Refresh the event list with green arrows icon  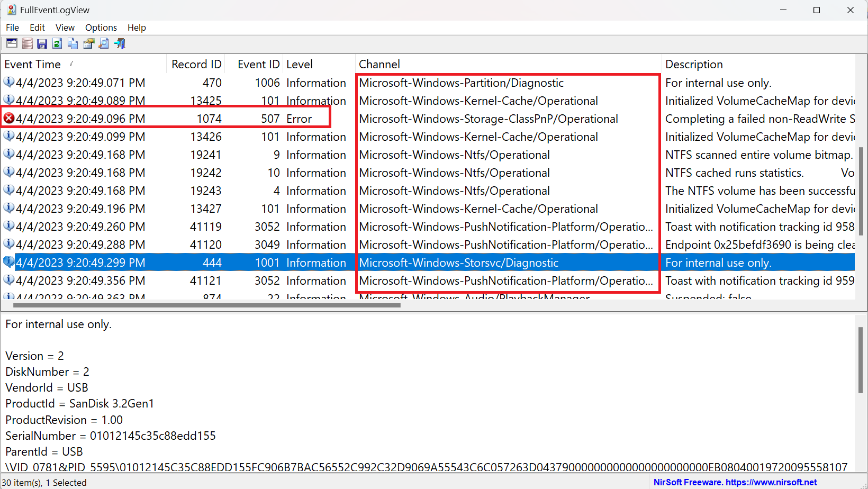58,43
